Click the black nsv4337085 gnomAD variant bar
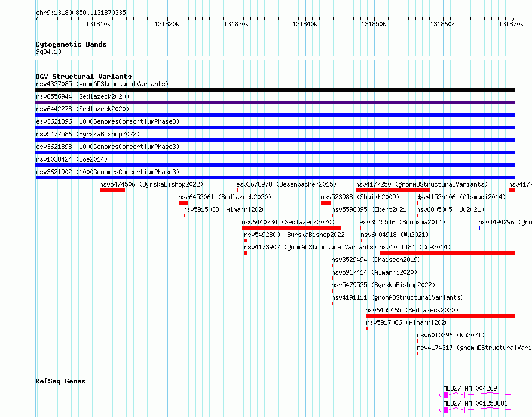 tap(275, 90)
